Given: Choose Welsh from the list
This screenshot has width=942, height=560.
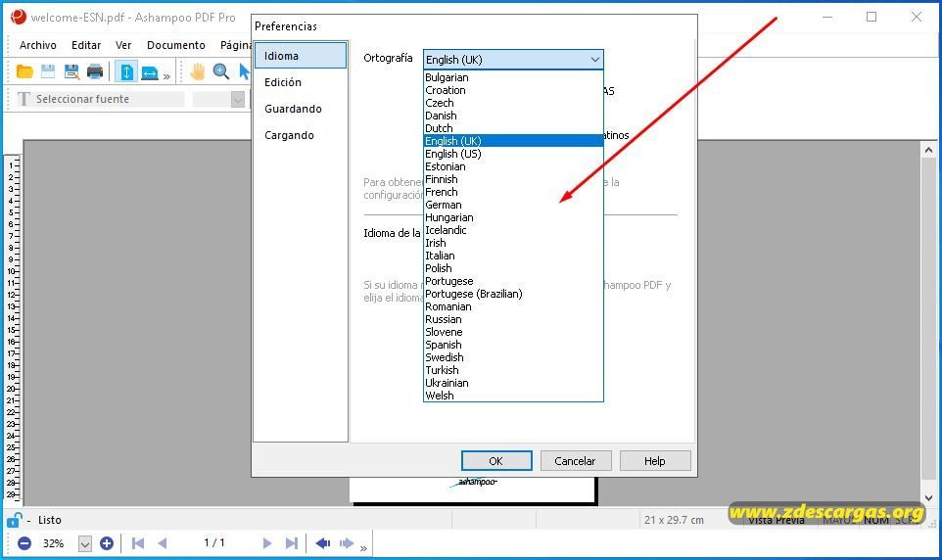Looking at the screenshot, I should (513, 396).
